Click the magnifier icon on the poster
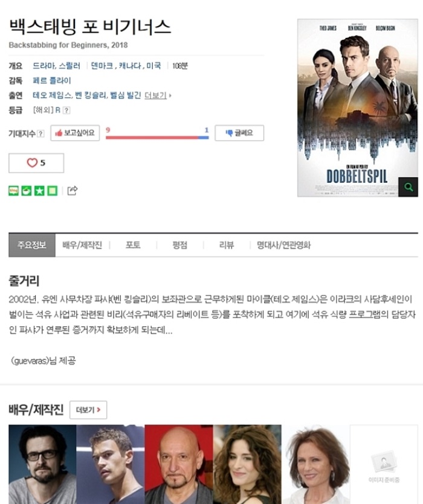This screenshot has height=504, width=423. point(408,187)
